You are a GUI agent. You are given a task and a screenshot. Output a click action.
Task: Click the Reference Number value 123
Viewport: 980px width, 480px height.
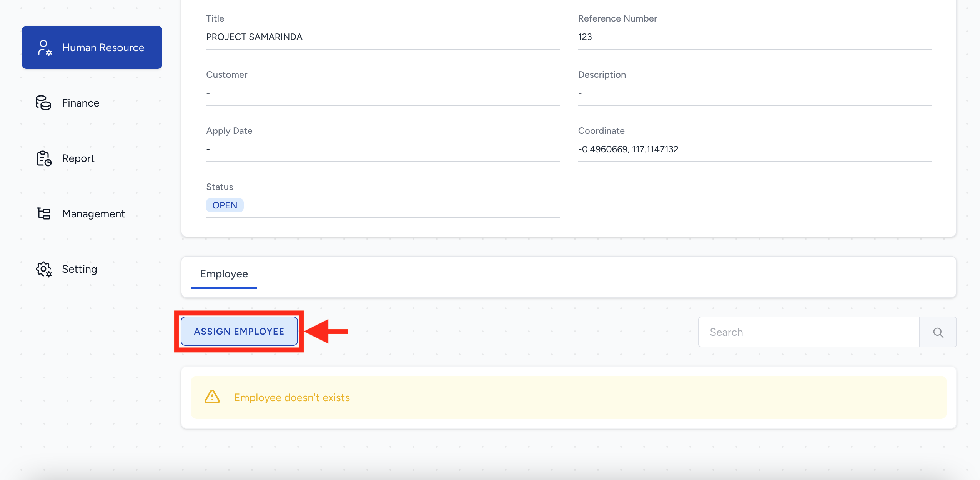(585, 37)
